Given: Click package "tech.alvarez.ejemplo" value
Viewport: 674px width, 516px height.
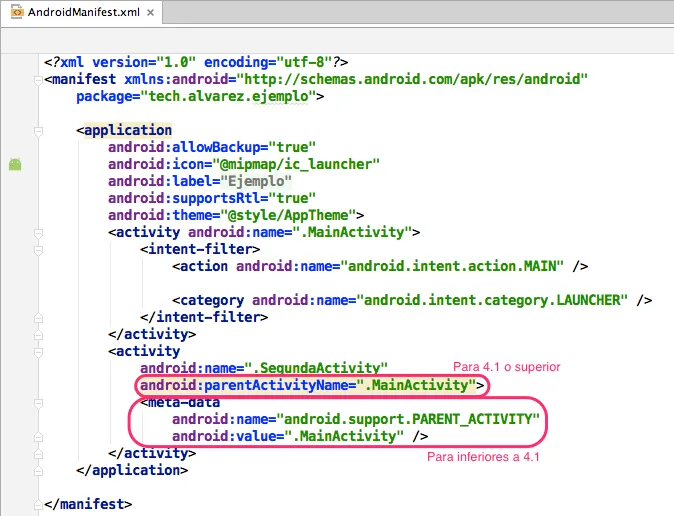Looking at the screenshot, I should pos(228,96).
